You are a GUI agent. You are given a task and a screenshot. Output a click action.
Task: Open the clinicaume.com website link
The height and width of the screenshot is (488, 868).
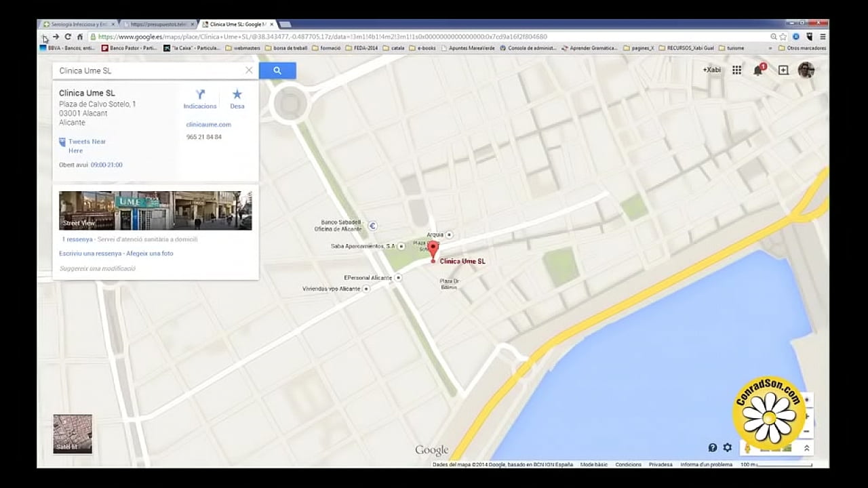[x=209, y=125]
